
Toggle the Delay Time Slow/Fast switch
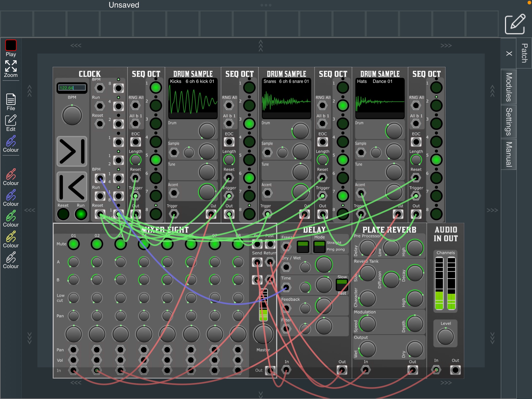click(x=342, y=285)
